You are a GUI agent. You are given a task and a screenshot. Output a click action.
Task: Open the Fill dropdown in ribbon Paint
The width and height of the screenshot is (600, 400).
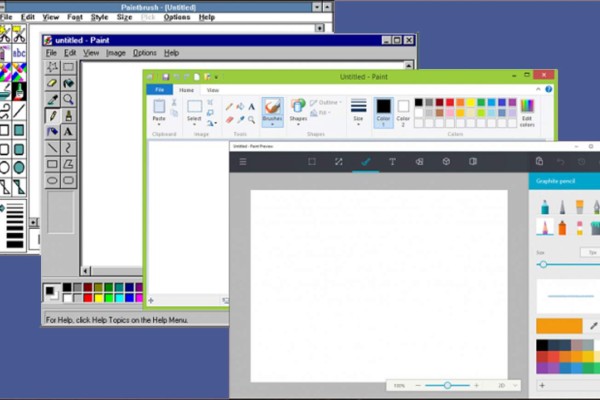320,113
